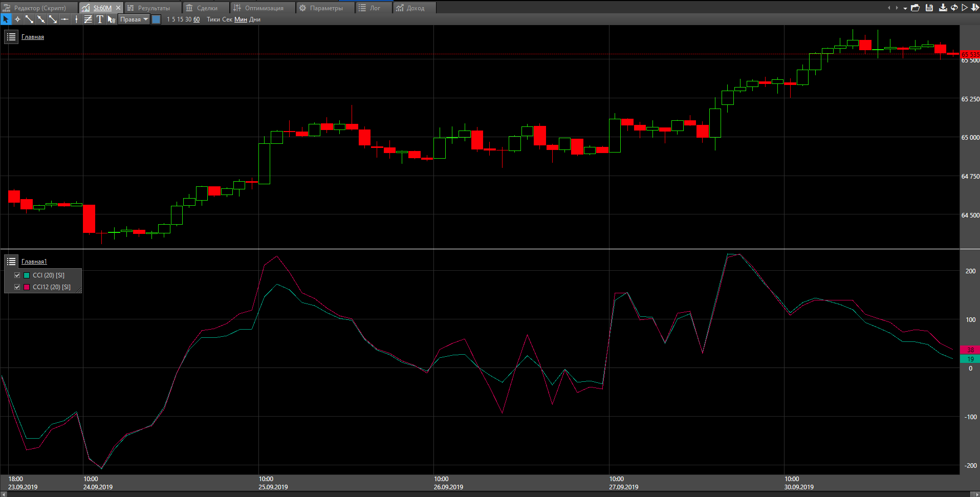This screenshot has width=980, height=497.
Task: Select the horizontal line drawing tool
Action: [x=64, y=19]
